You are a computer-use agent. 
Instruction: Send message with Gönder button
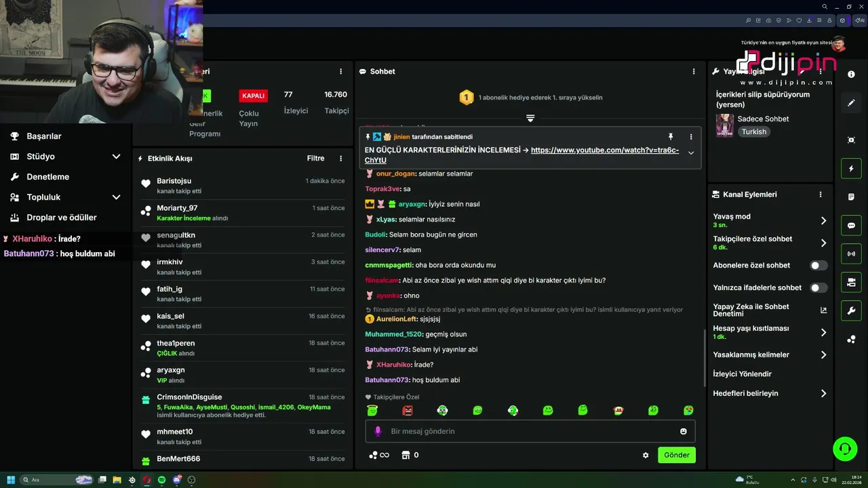(676, 455)
